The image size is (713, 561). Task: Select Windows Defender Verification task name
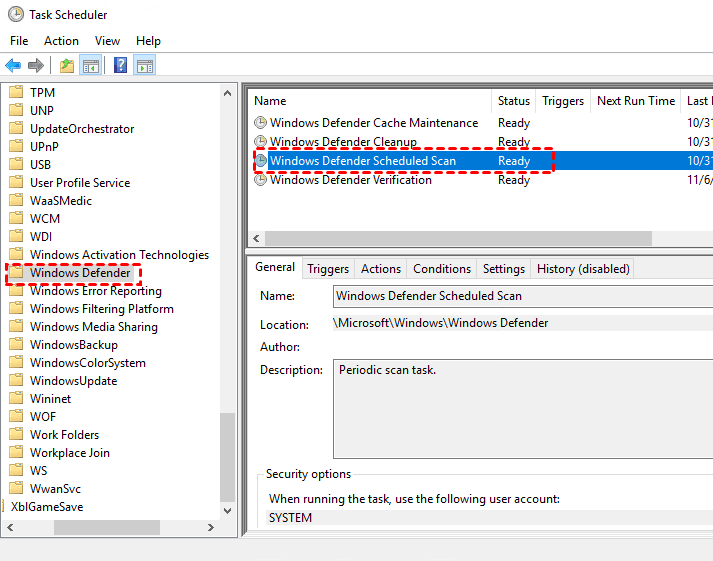point(351,180)
